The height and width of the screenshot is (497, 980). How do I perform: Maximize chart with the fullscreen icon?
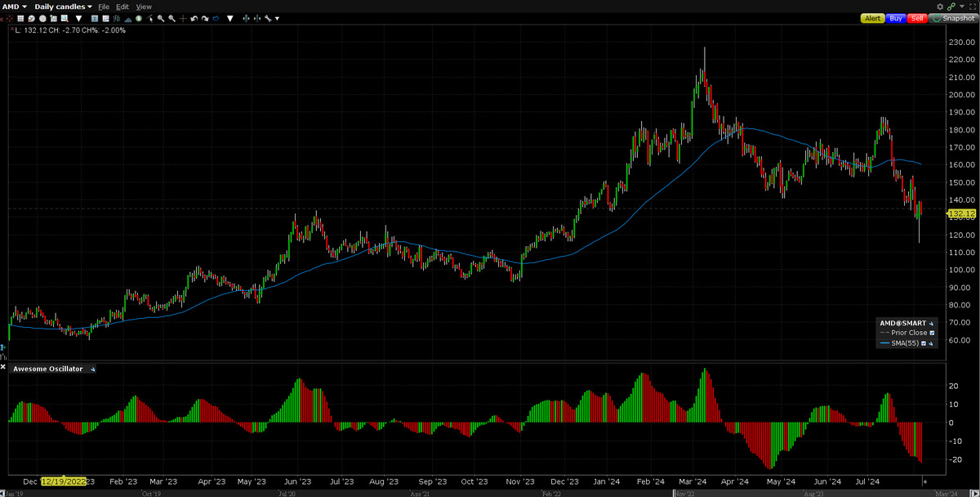tap(972, 7)
